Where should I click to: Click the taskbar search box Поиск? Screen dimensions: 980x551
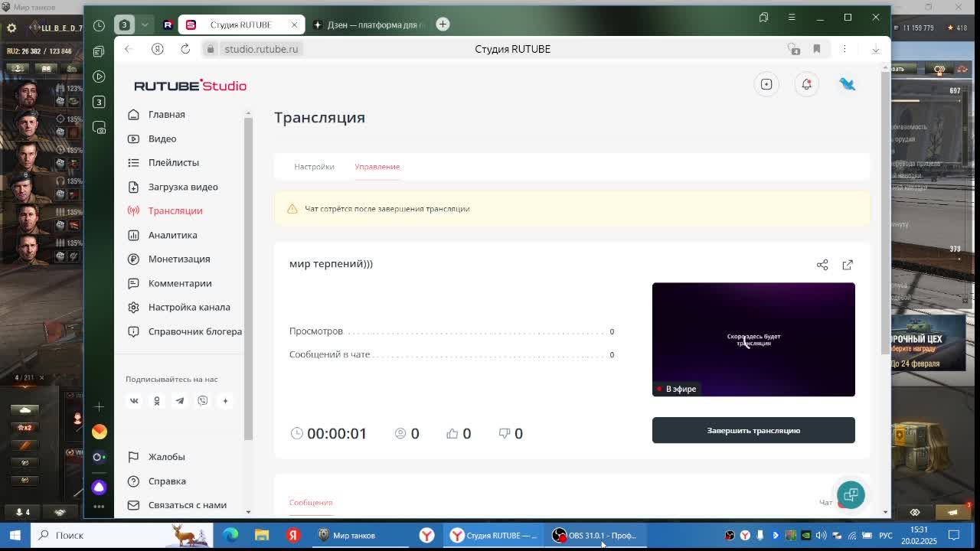tap(122, 535)
